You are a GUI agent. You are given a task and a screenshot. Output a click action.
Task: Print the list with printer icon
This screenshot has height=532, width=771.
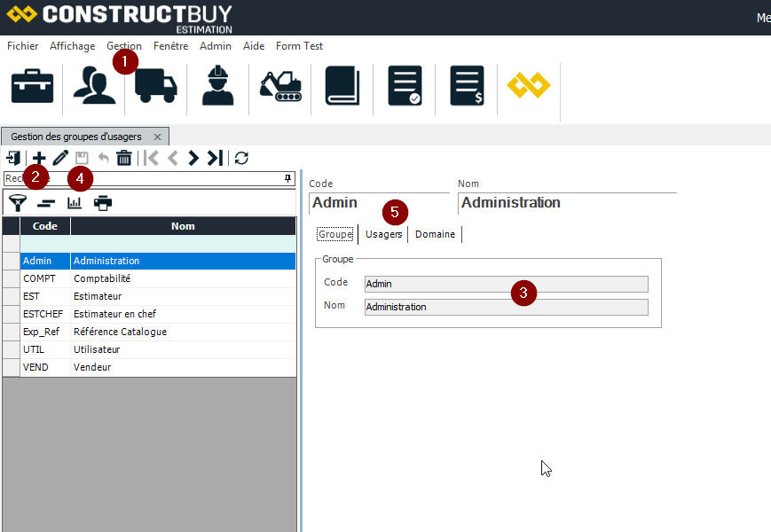pos(104,203)
